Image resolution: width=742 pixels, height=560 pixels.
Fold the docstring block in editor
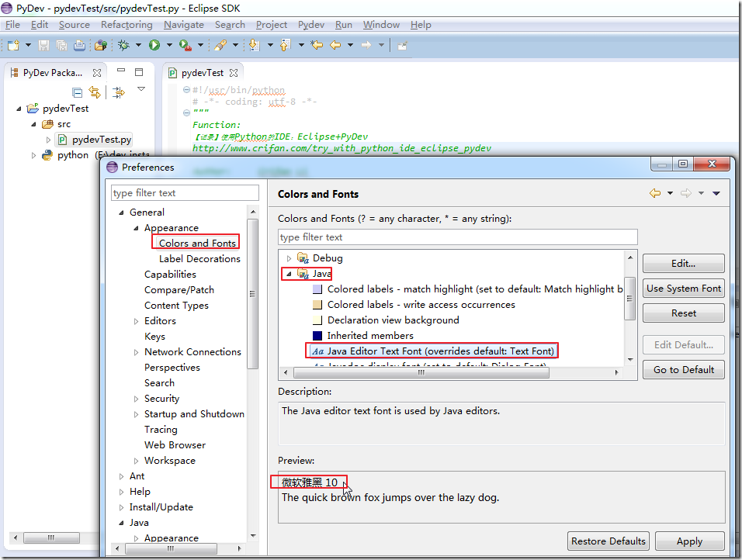pyautogui.click(x=186, y=112)
